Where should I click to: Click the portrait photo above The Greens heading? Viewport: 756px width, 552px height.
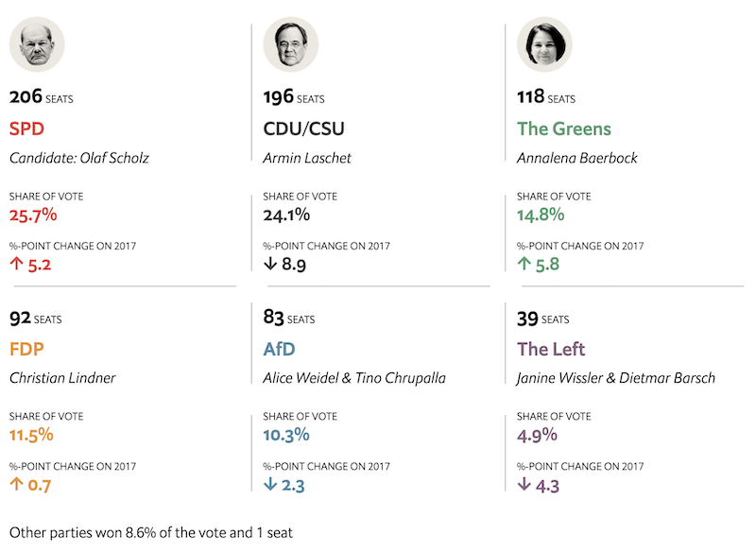tap(544, 44)
